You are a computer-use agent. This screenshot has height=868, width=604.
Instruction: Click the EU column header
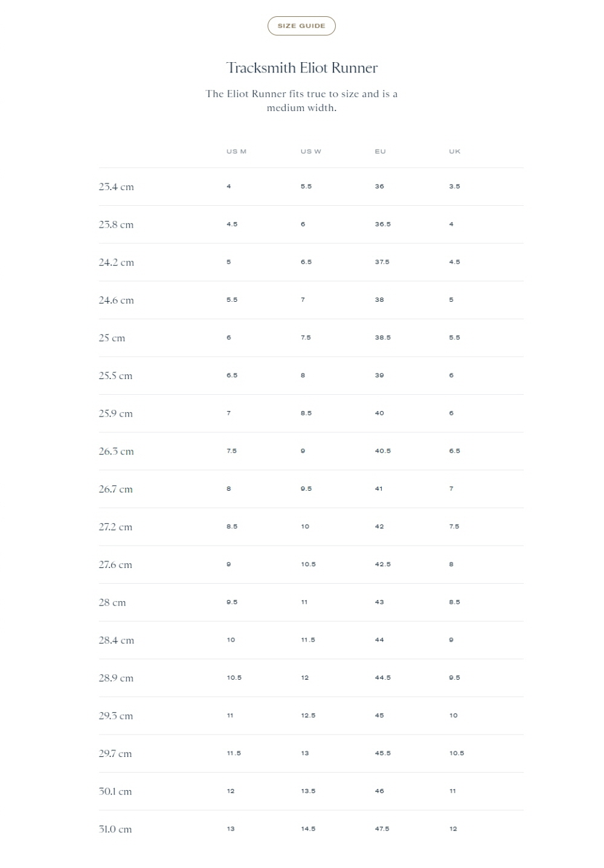(x=380, y=152)
